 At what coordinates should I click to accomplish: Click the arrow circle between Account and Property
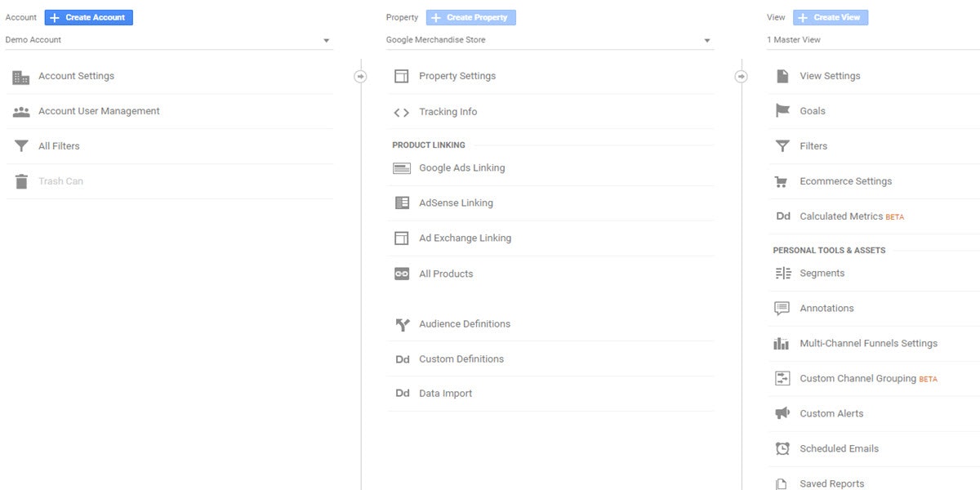pyautogui.click(x=360, y=76)
